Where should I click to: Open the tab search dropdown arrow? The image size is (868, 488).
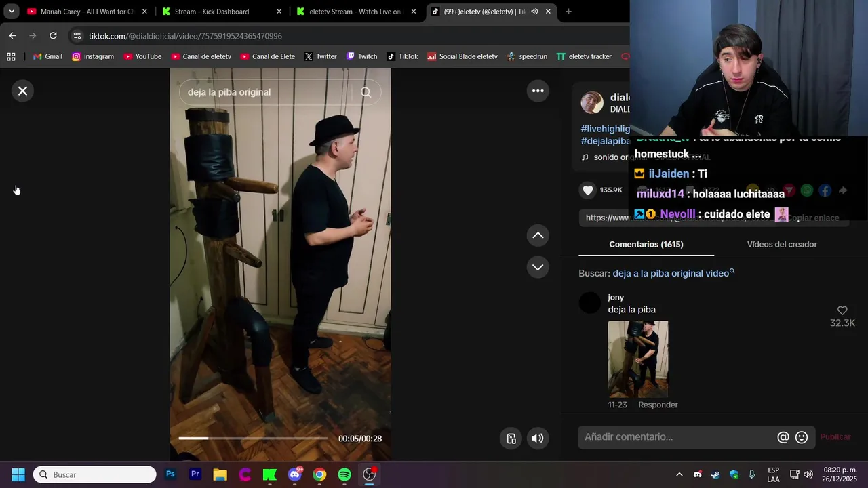tap(12, 12)
